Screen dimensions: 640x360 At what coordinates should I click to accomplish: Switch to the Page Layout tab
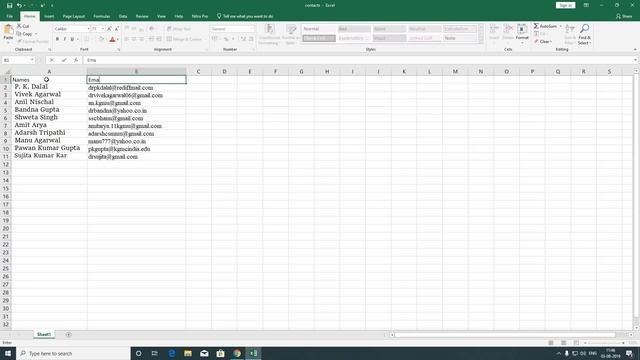(74, 16)
